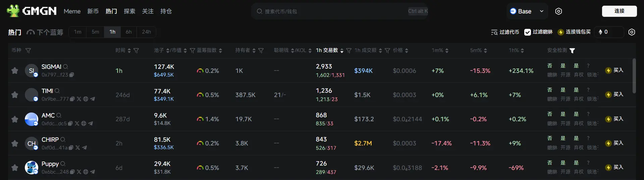Toggle the favorite star for AMC
This screenshot has width=644, height=180.
[x=15, y=119]
